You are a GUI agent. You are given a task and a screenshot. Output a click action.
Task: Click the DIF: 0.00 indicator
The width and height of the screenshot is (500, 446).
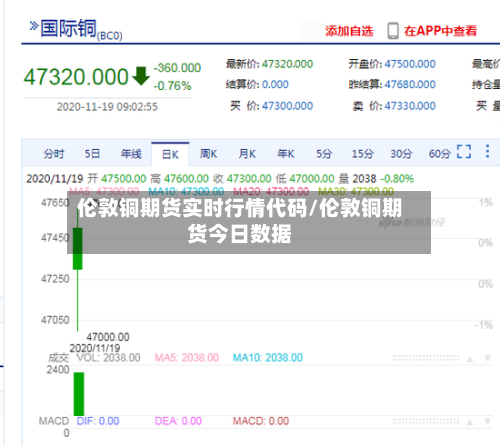(98, 421)
